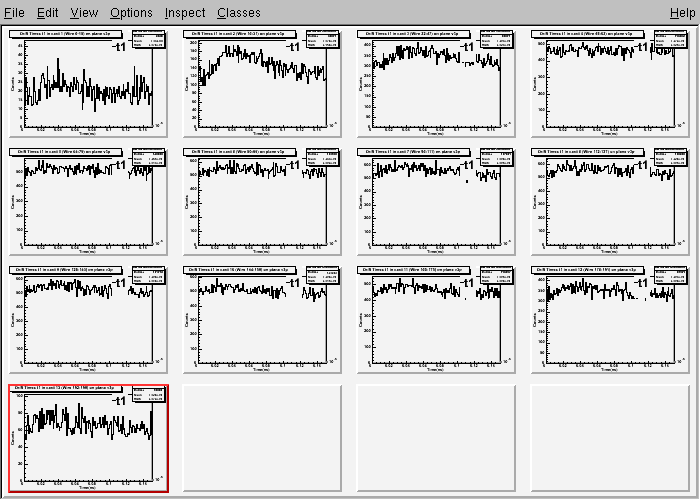
Task: Click the t1 label in card 13 pad
Action: (x=119, y=401)
